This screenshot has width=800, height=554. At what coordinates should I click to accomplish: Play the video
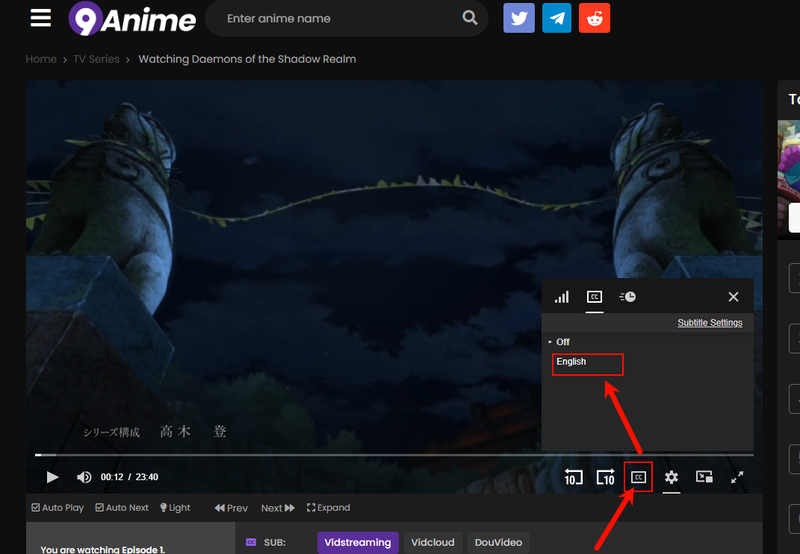pyautogui.click(x=52, y=477)
